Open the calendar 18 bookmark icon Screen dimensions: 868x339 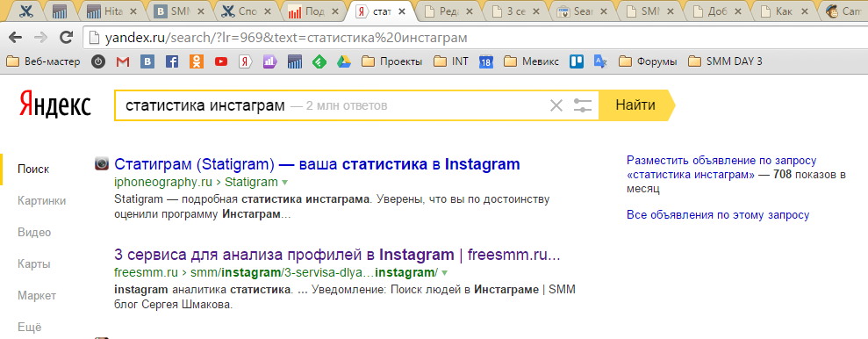pos(486,62)
